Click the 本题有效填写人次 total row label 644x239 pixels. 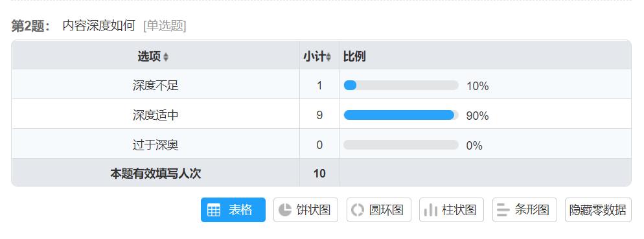(x=155, y=174)
